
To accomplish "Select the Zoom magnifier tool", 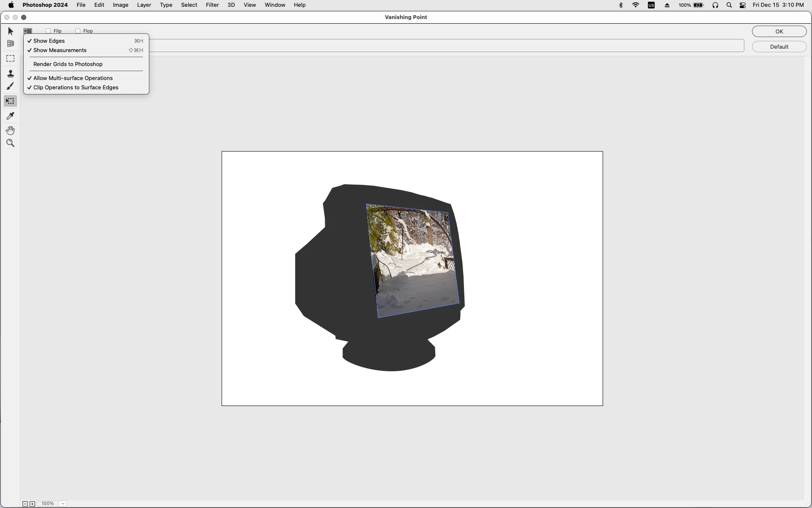I will point(11,143).
